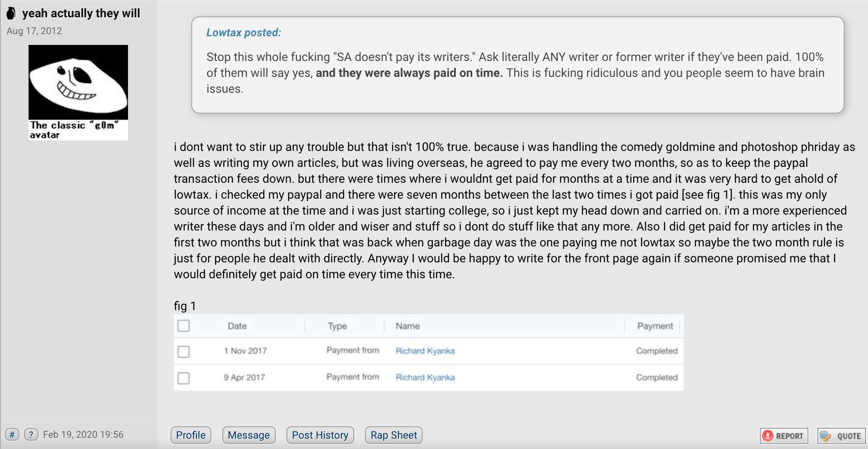Click the Quote button pencil icon
This screenshot has width=868, height=449.
[x=826, y=436]
